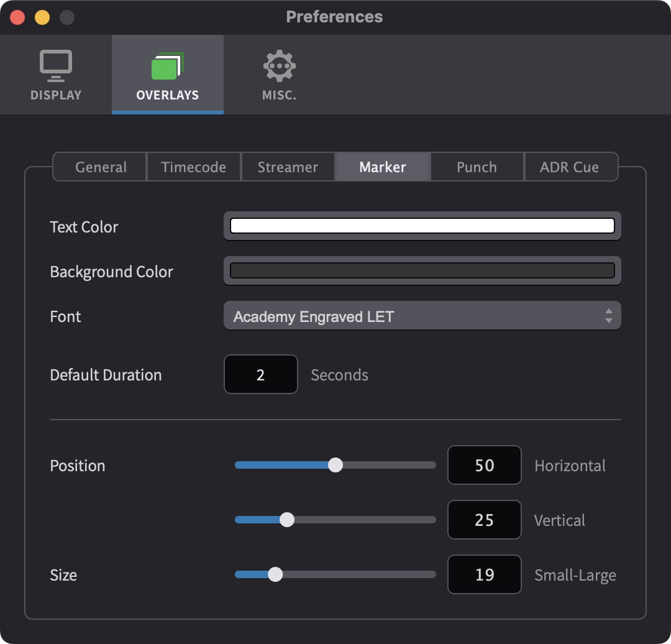Screen dimensions: 671x644
Task: Switch to the ADR Cue tab
Action: tap(570, 167)
